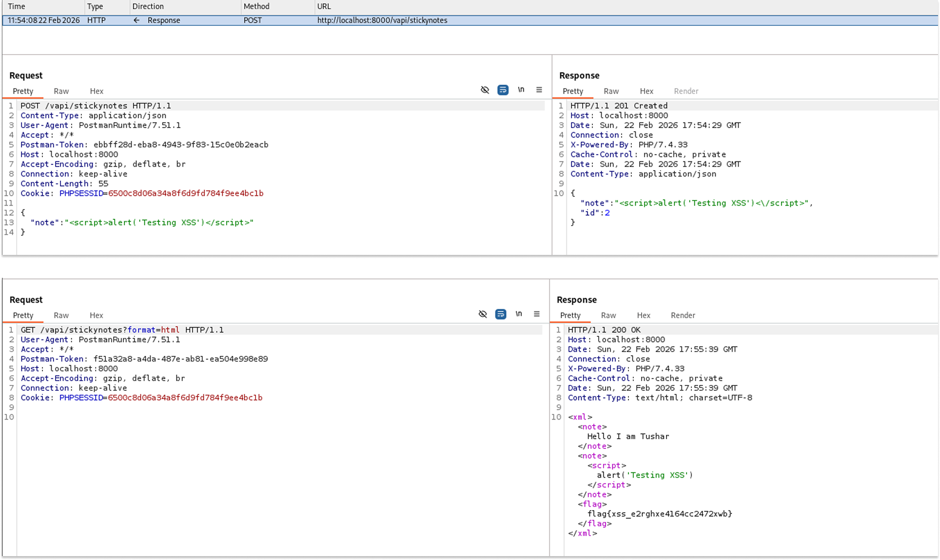Click the URL column header

pos(324,6)
